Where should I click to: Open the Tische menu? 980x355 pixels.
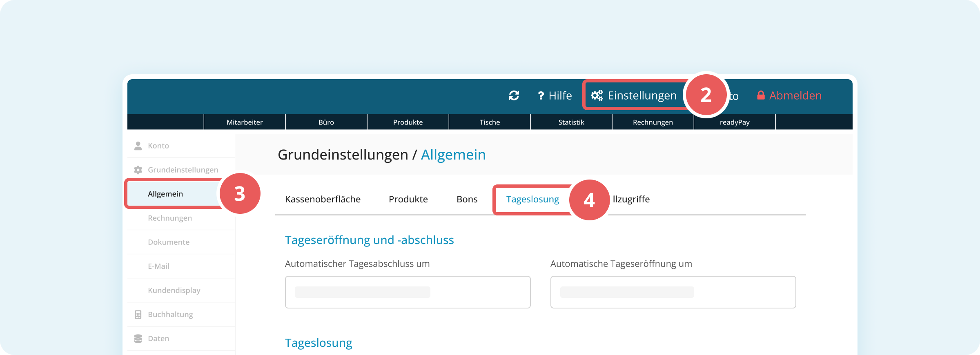point(490,122)
